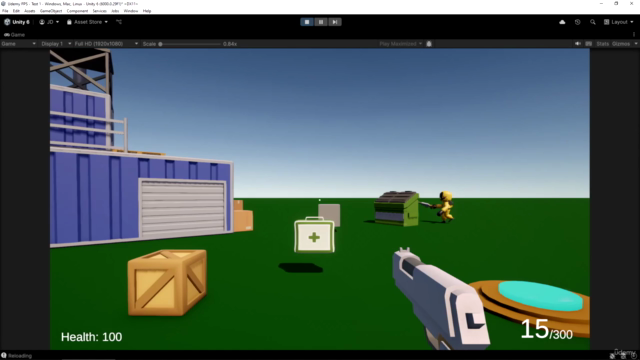The width and height of the screenshot is (640, 360).
Task: Pause the running game
Action: point(321,22)
